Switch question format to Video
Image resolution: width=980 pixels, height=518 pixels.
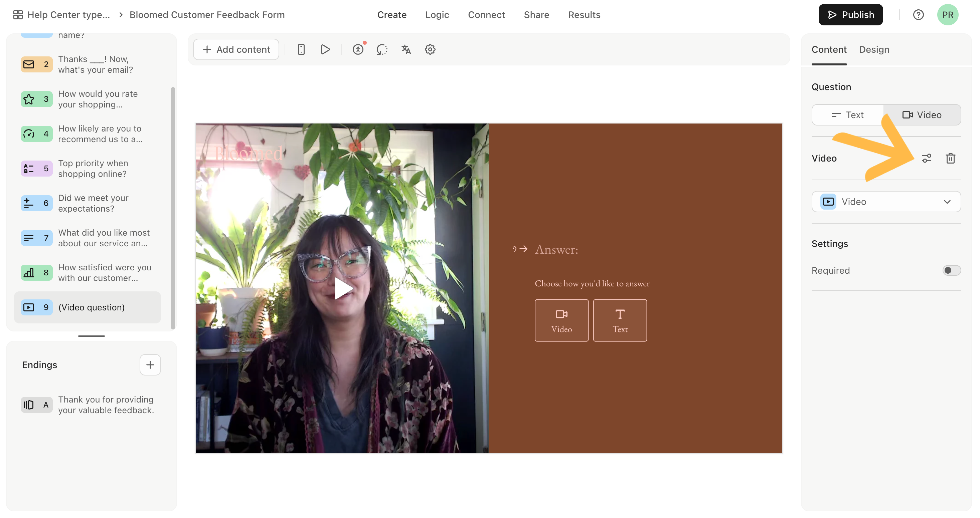click(922, 115)
